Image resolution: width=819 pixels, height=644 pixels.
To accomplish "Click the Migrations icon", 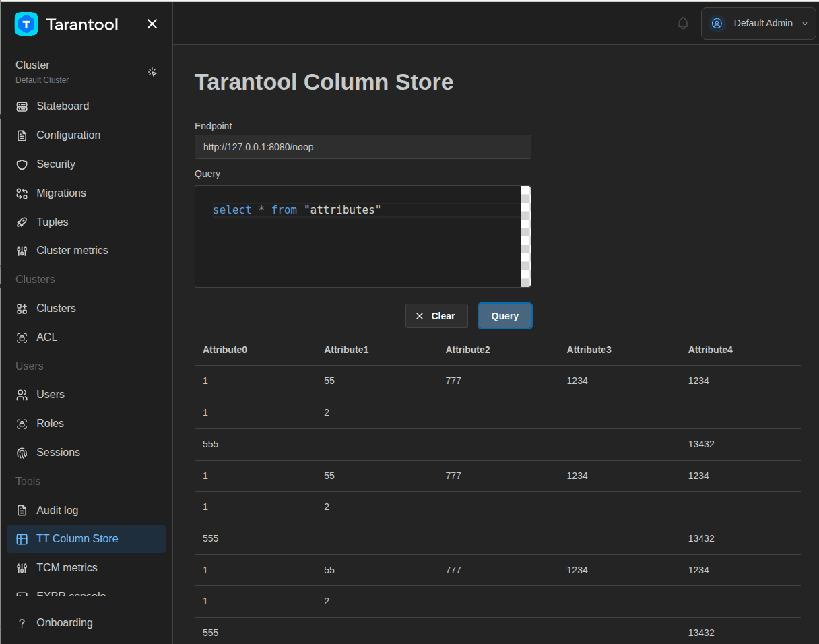I will (x=22, y=193).
